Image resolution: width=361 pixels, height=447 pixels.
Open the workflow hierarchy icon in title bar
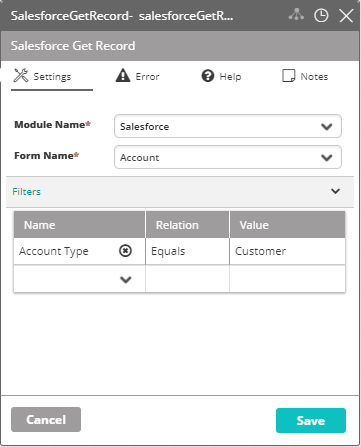[296, 15]
